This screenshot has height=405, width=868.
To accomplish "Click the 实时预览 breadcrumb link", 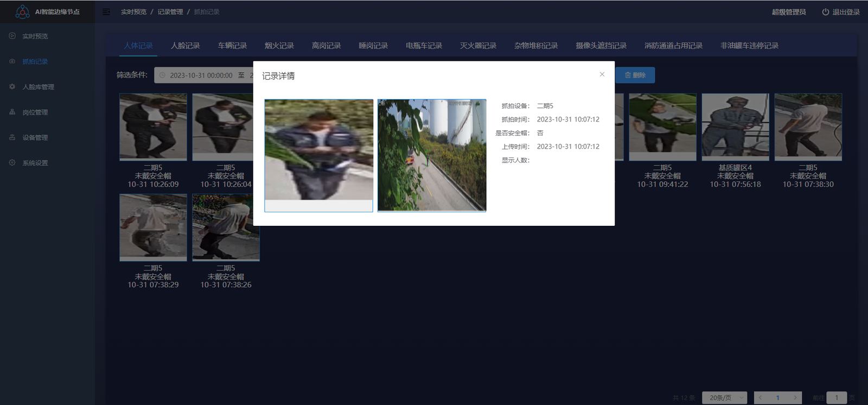I will click(x=133, y=12).
